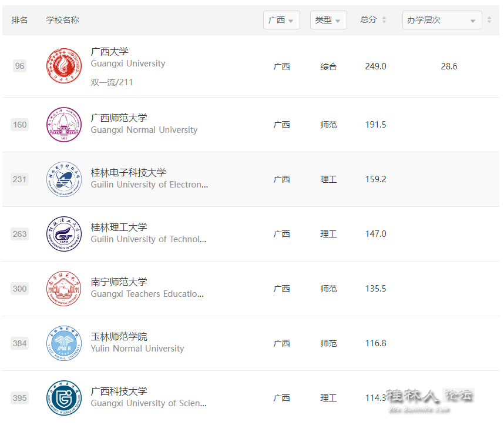
Task: Click the total score 147.0
Action: click(x=375, y=234)
